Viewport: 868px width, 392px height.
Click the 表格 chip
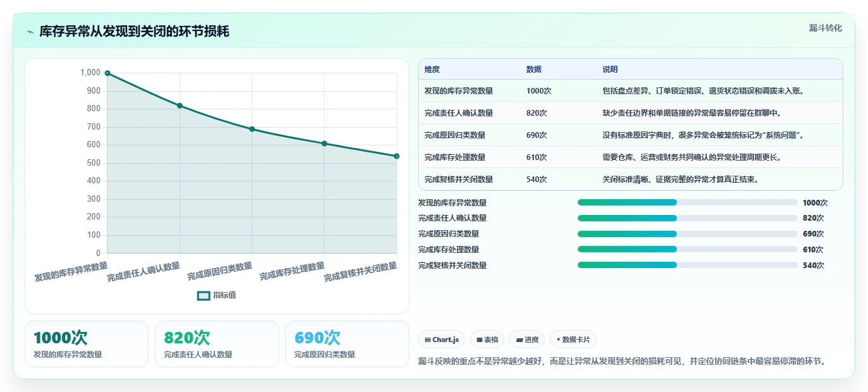coord(487,340)
